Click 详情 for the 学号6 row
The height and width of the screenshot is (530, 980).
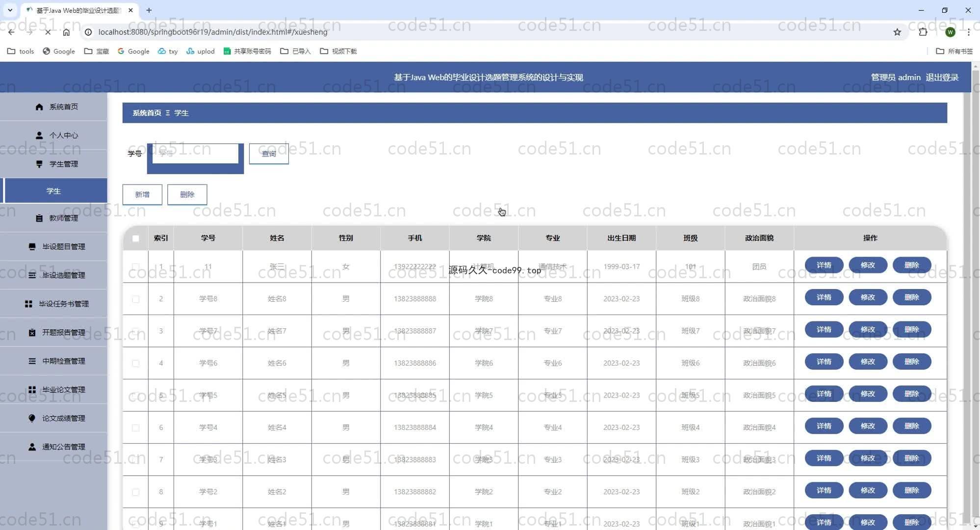824,362
